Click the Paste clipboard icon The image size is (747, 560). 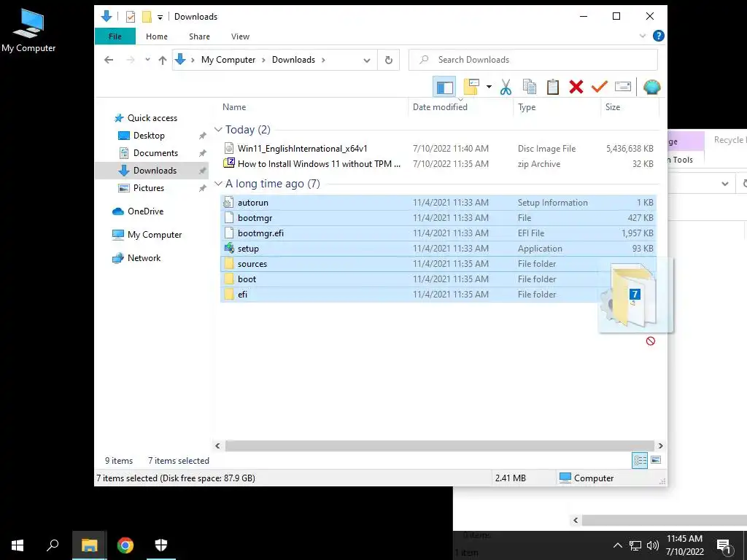(x=553, y=87)
